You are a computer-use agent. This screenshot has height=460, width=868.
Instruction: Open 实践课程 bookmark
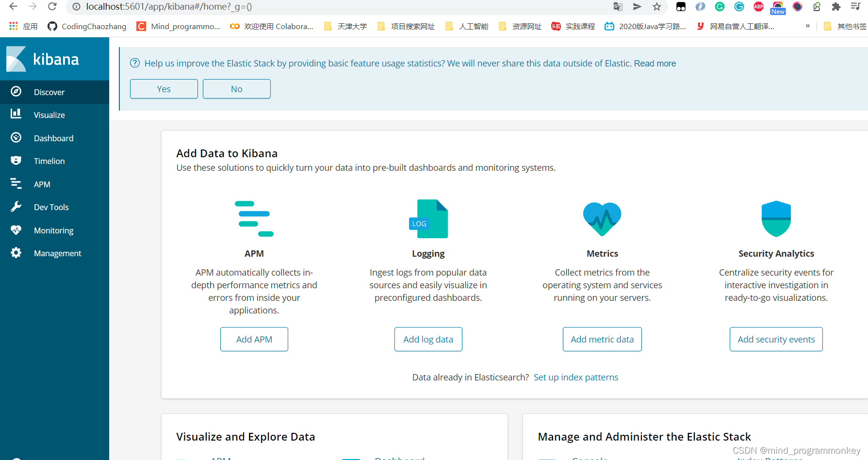click(573, 26)
